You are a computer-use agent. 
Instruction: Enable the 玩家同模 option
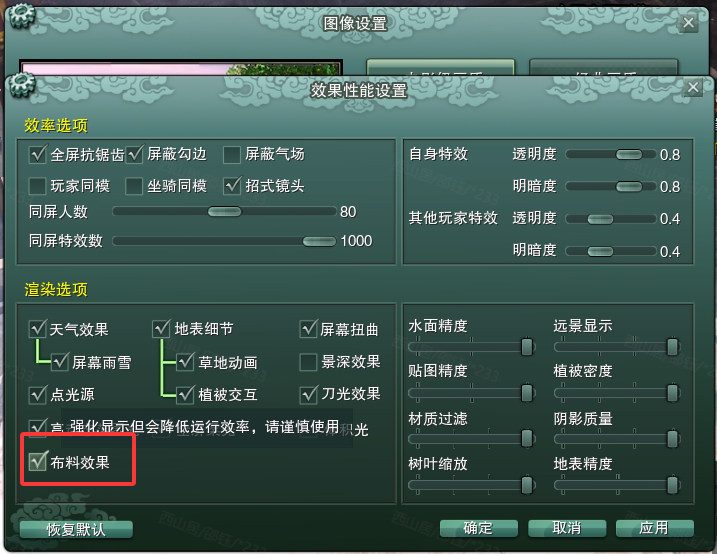tap(37, 186)
